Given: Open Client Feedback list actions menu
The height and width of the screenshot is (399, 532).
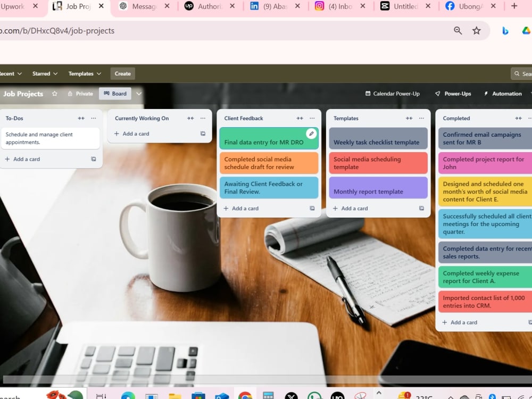Looking at the screenshot, I should coord(312,119).
